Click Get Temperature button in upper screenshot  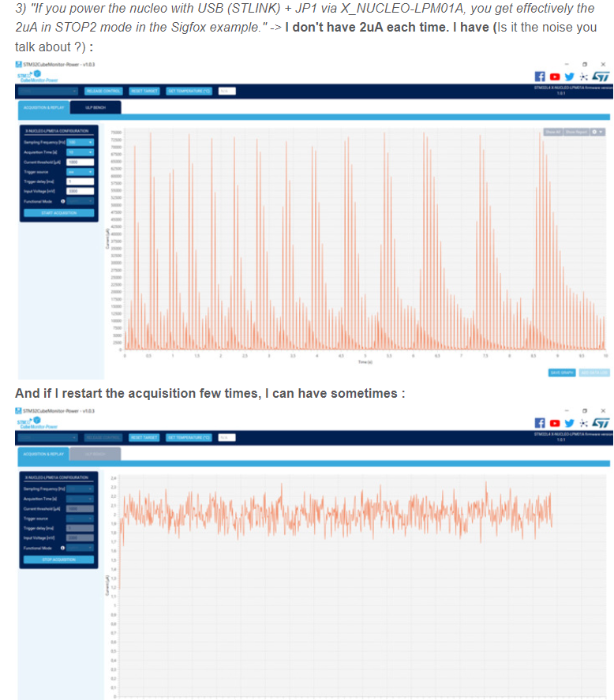[189, 91]
